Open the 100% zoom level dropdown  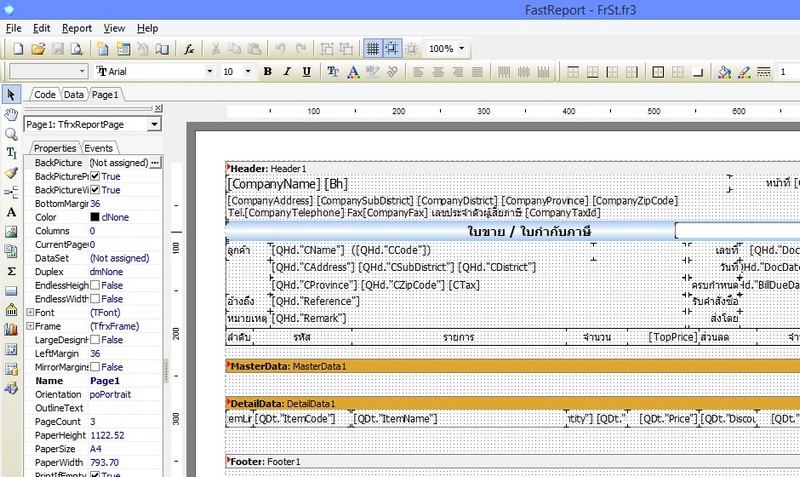tap(463, 49)
